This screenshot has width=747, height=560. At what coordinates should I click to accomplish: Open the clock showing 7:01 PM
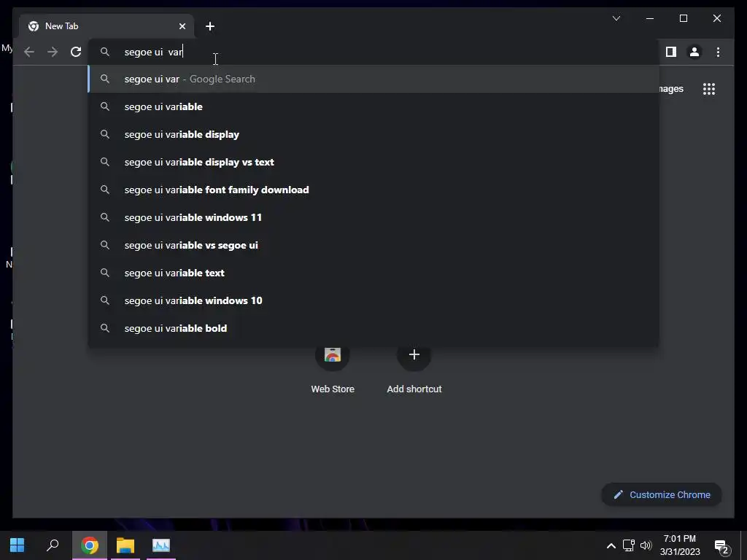pos(680,545)
